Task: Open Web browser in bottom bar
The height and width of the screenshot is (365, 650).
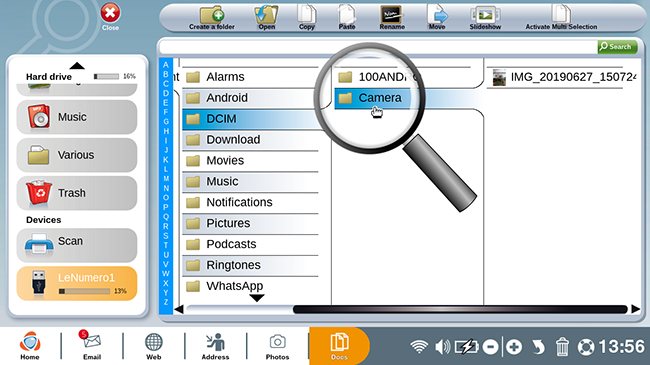Action: pos(153,346)
